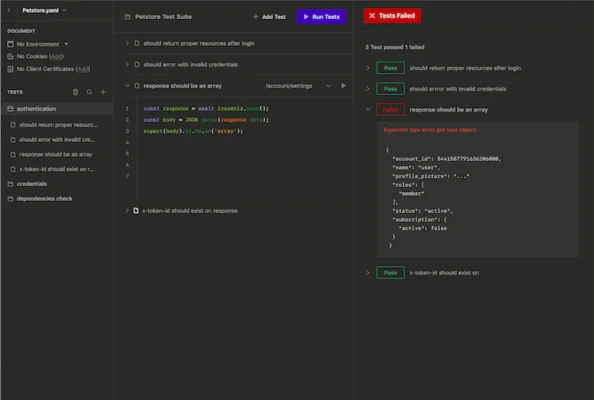Viewport: 594px width, 400px height.
Task: Click the environment icon beside No Environment
Action: [x=10, y=44]
